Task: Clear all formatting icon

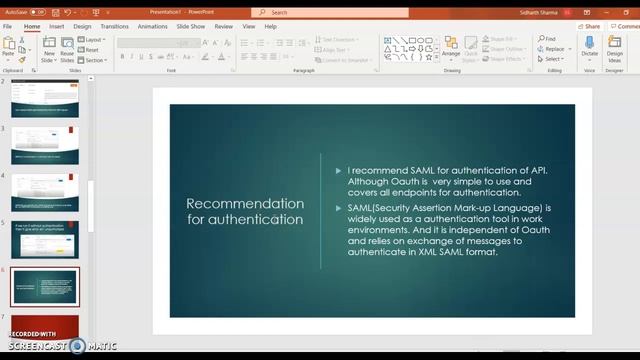Action: (227, 42)
